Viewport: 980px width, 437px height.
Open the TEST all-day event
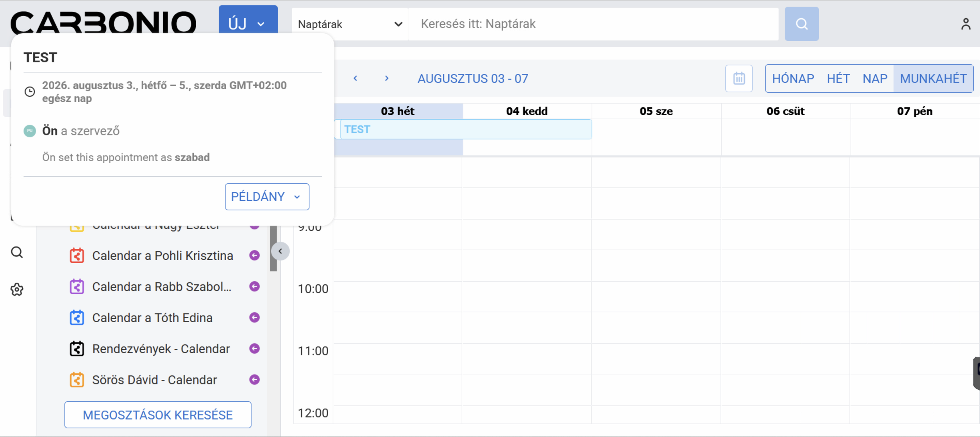[466, 129]
